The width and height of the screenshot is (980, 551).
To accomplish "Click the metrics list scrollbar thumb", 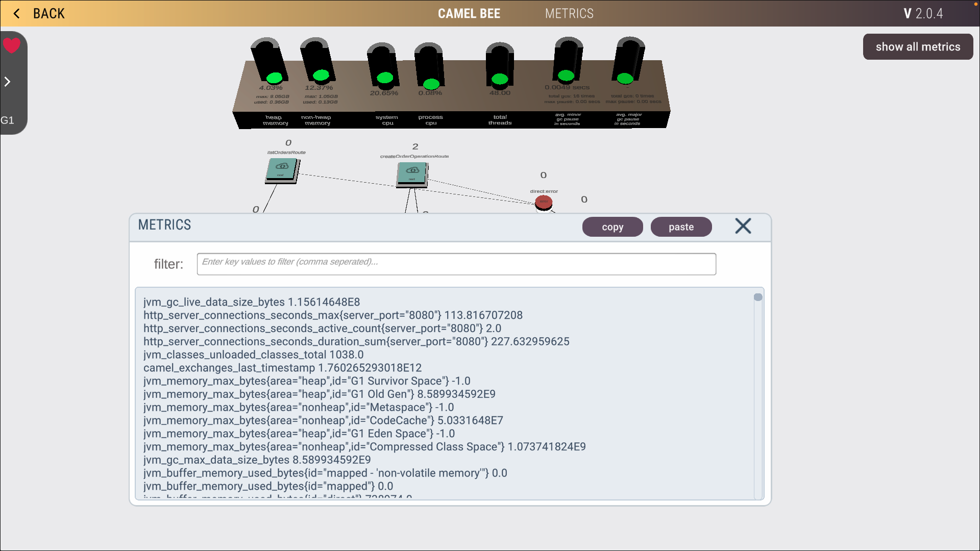I will coord(758,297).
